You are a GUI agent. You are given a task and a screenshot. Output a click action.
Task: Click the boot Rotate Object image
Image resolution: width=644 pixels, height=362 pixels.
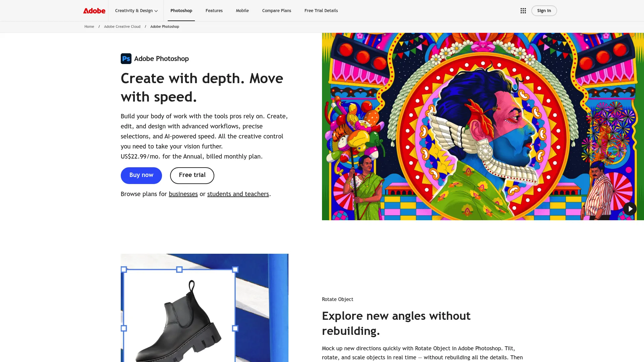205,308
